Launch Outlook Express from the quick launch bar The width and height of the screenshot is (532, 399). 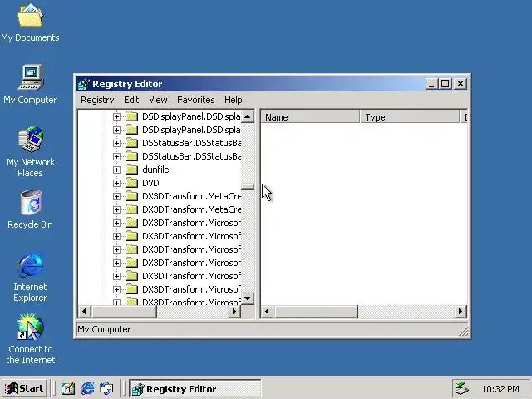point(106,388)
